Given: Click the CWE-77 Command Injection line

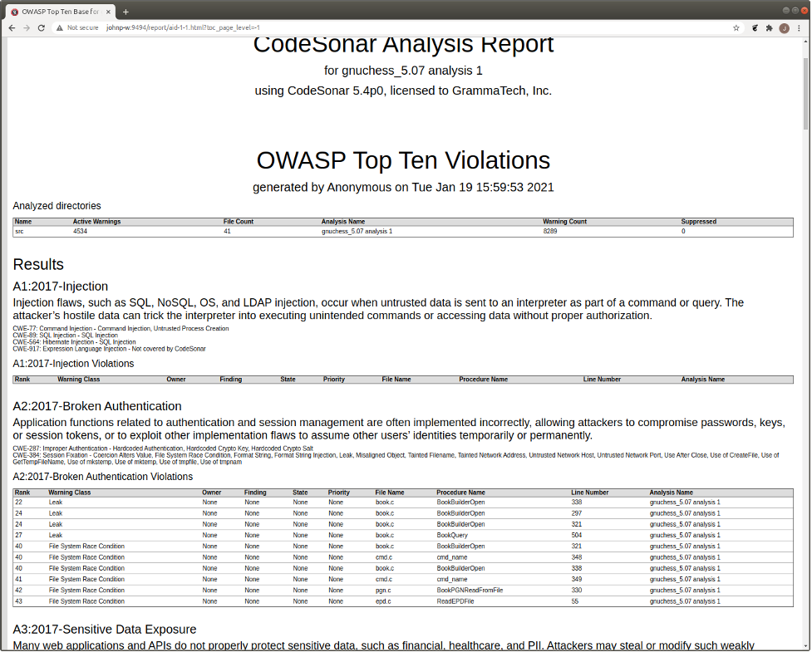Looking at the screenshot, I should (121, 329).
